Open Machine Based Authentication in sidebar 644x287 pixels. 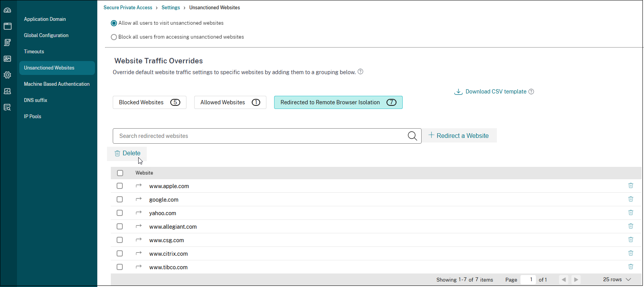tap(57, 84)
